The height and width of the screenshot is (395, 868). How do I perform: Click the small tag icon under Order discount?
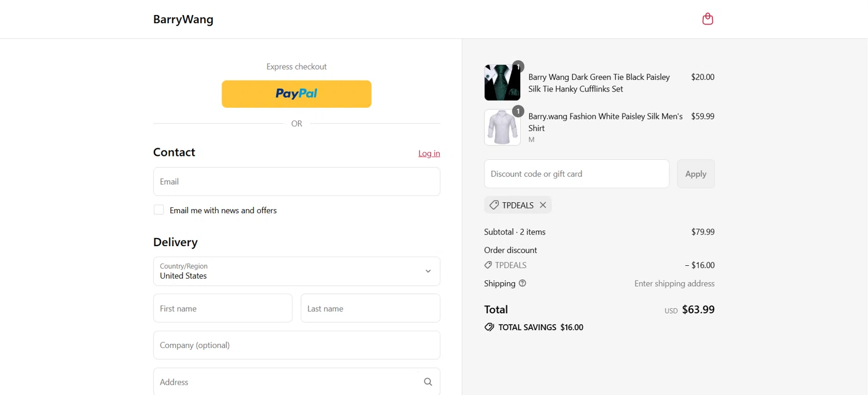[x=488, y=265]
